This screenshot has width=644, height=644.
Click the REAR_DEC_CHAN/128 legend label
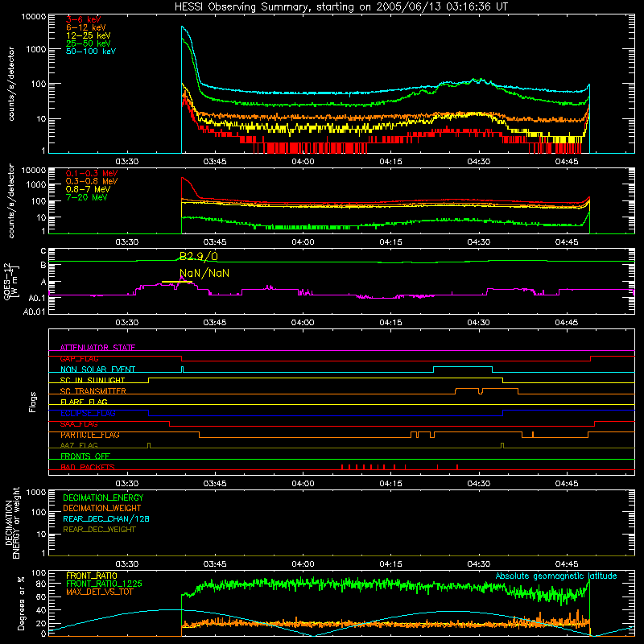(x=106, y=519)
